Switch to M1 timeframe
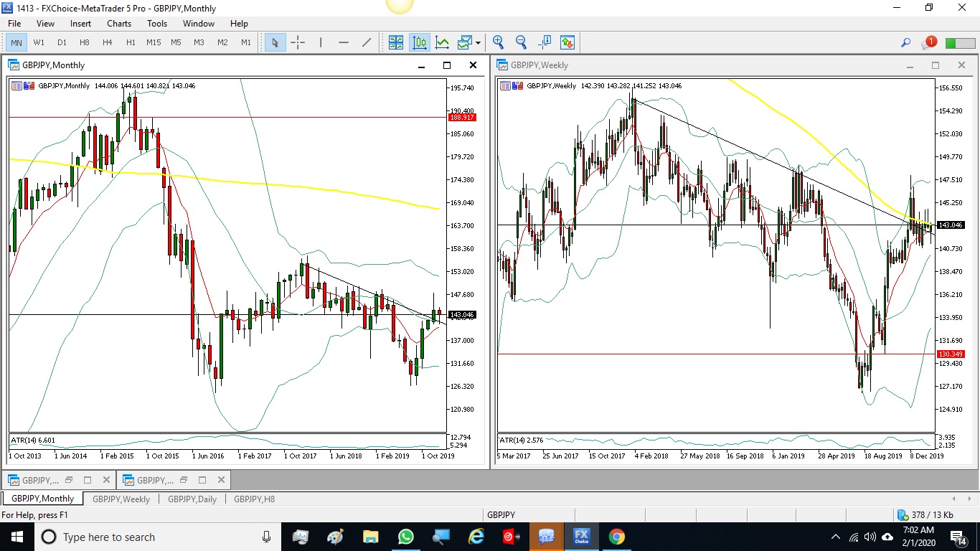This screenshot has height=551, width=980. click(245, 43)
